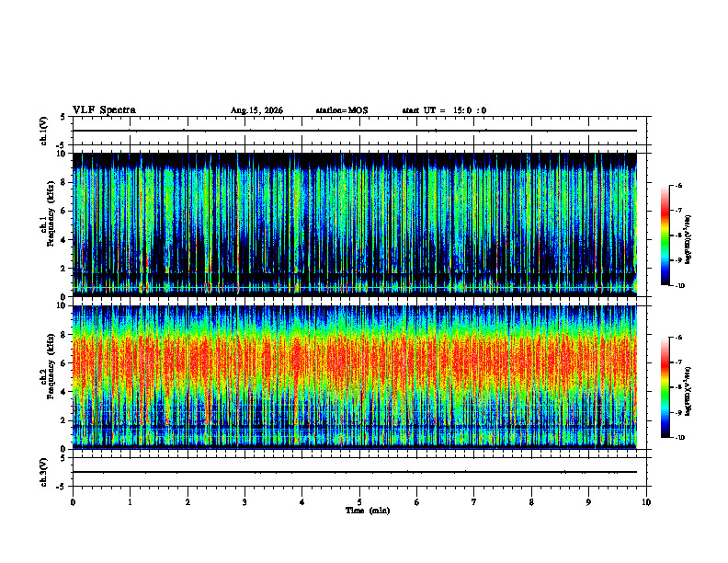Select the 'start UT = 15:0 :0' label
728x563 pixels.
[444, 110]
